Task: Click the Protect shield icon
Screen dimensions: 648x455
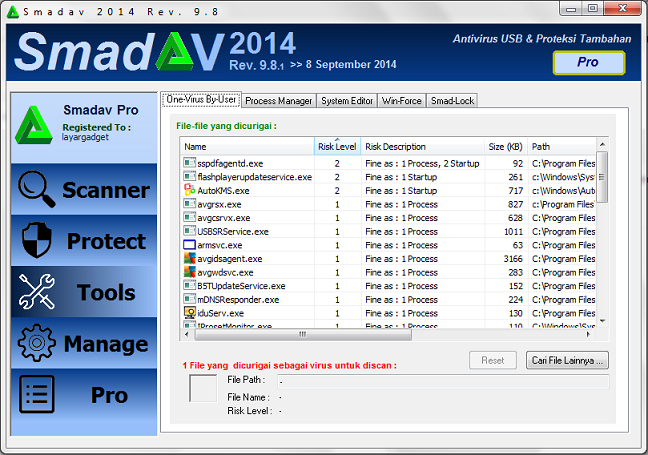Action: pos(37,240)
